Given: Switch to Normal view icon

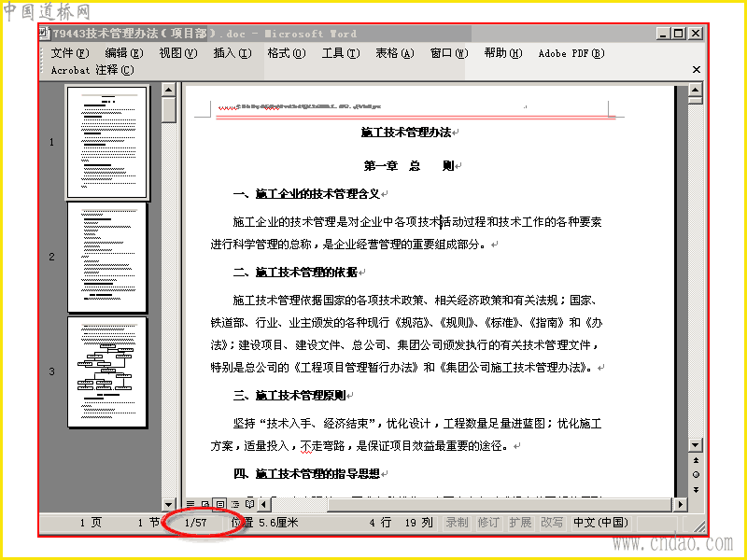Looking at the screenshot, I should 190,504.
